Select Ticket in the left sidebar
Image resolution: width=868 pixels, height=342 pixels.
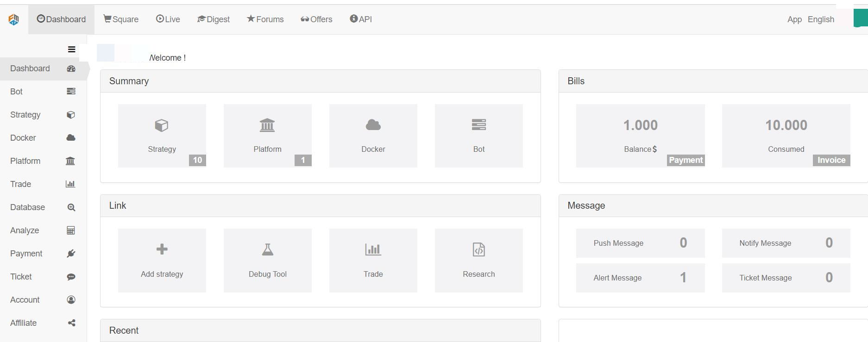click(44, 277)
